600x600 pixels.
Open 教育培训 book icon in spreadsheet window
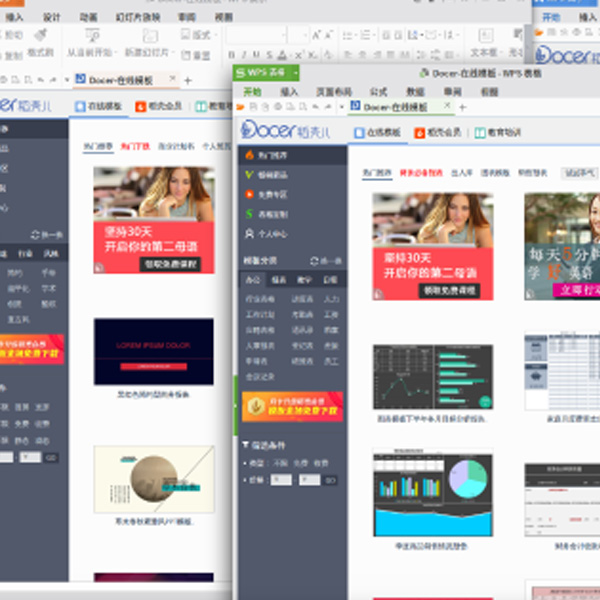coord(480,131)
